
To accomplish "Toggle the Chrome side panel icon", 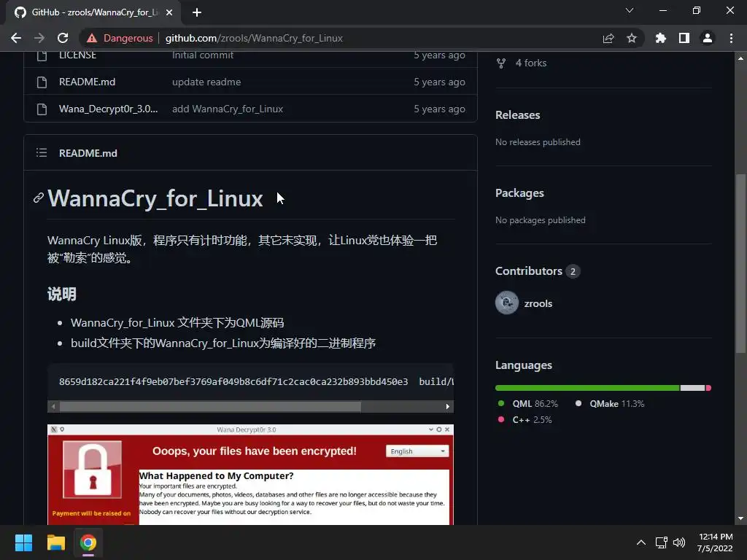I will click(x=684, y=38).
